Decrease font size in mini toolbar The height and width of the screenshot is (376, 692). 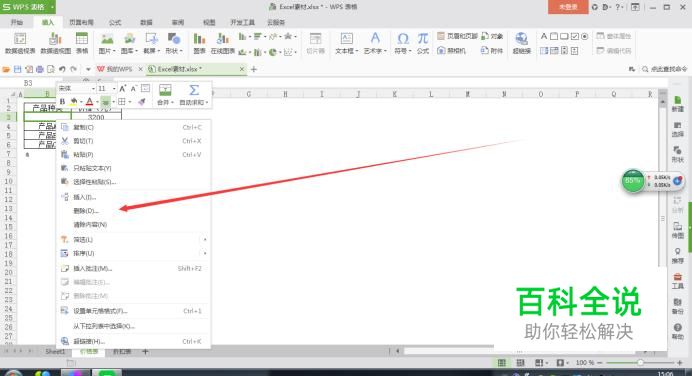pyautogui.click(x=134, y=89)
